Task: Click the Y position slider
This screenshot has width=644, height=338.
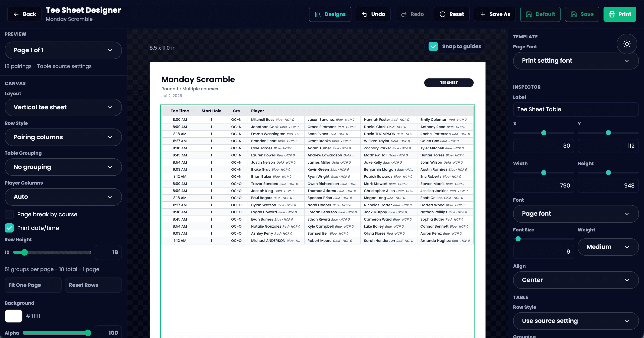Action: [608, 133]
